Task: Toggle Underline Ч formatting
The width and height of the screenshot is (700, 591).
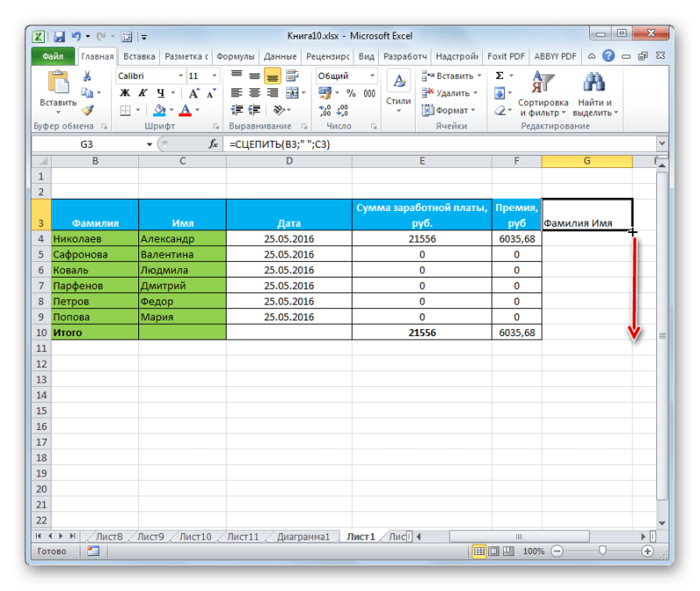Action: click(161, 94)
